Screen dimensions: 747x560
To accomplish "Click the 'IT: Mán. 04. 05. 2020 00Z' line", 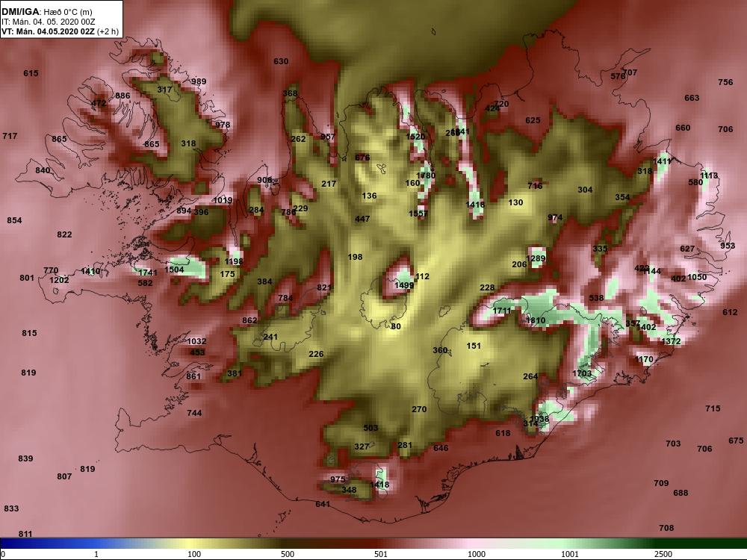I will [49, 22].
